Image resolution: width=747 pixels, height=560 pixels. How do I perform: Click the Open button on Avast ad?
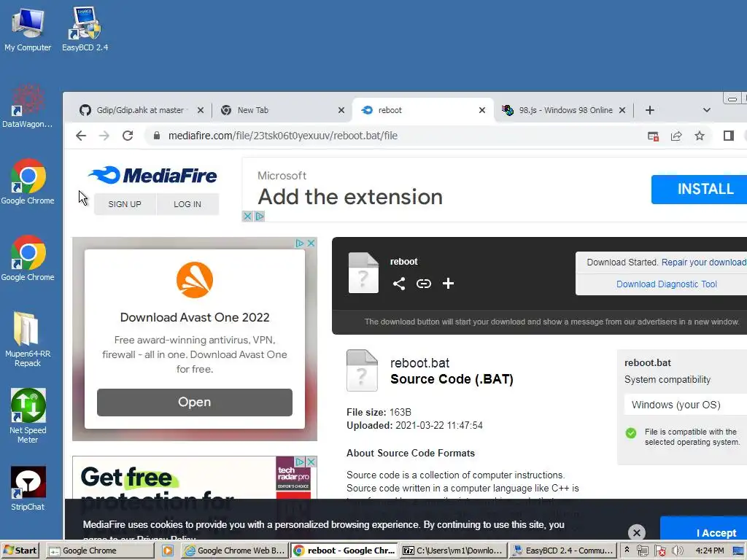tap(194, 402)
